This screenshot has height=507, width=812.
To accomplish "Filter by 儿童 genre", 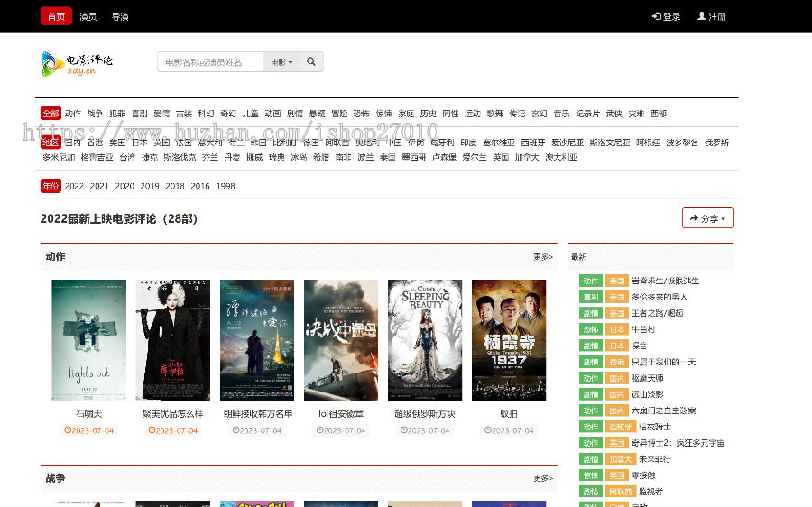I will 251,114.
